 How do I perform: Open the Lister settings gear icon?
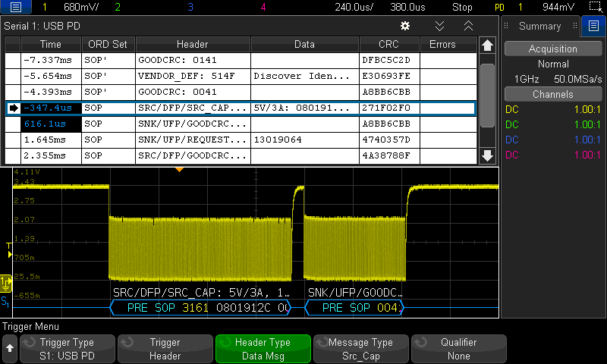tap(405, 26)
